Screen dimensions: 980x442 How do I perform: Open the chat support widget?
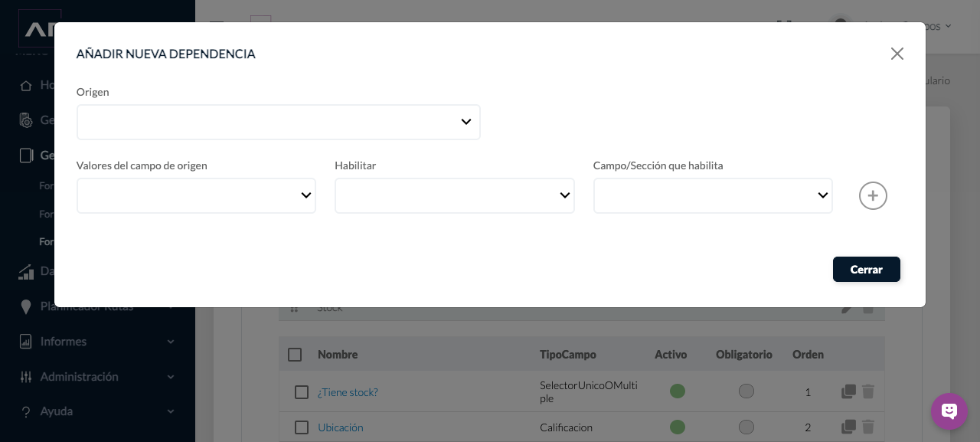(x=949, y=411)
